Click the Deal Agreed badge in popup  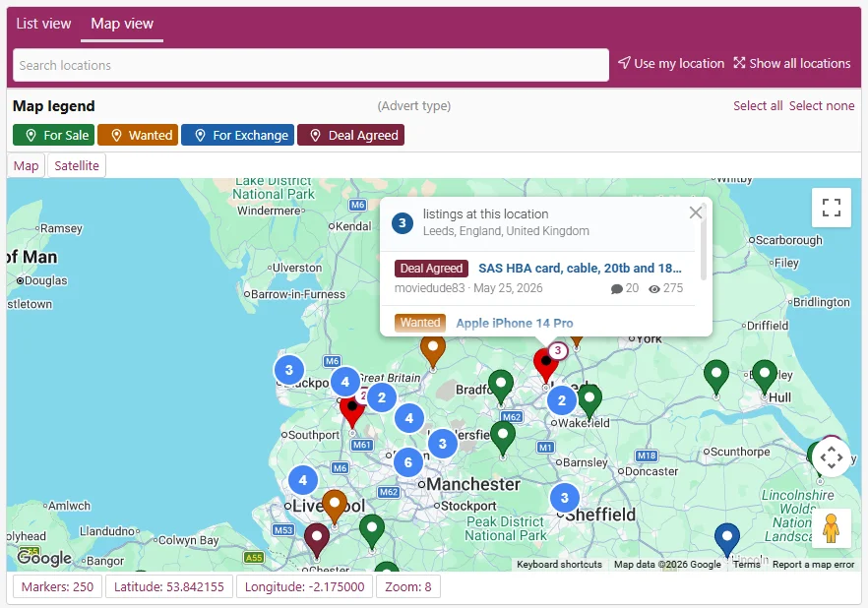431,269
